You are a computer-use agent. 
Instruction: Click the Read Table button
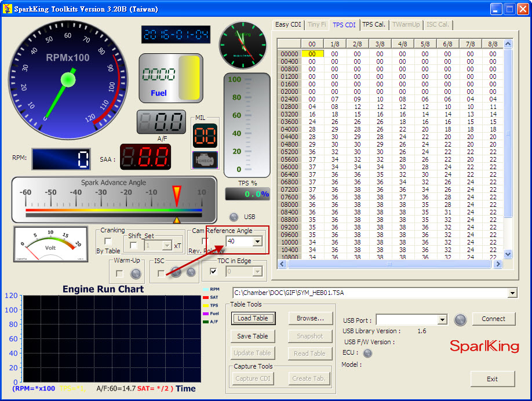click(310, 353)
